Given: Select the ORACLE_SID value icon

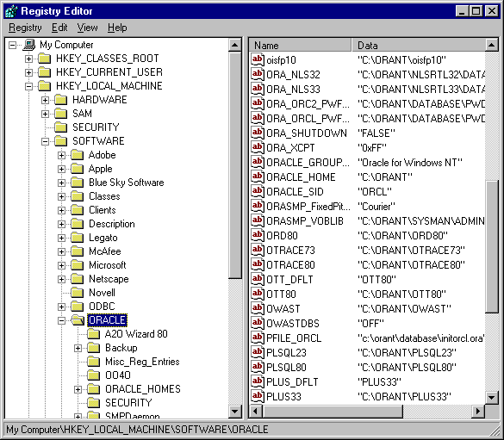Looking at the screenshot, I should point(258,192).
